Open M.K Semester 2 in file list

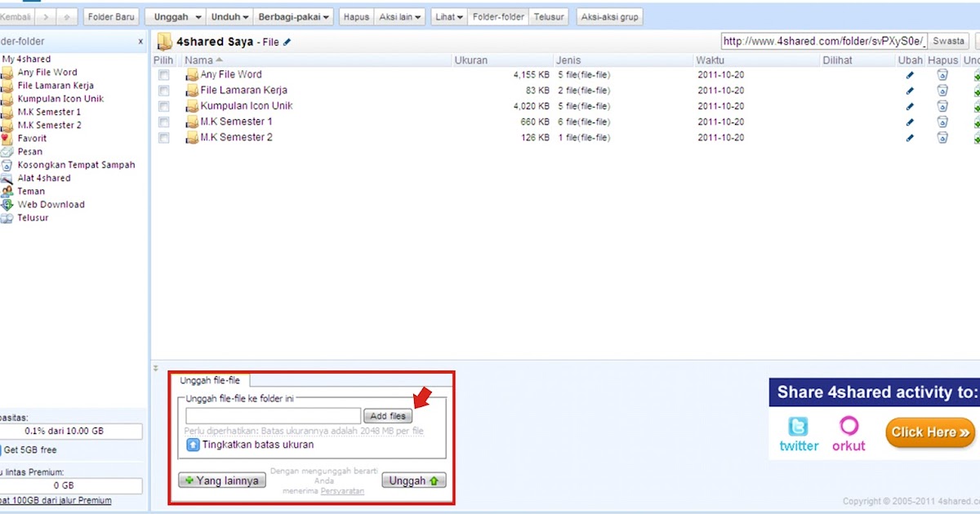[237, 137]
